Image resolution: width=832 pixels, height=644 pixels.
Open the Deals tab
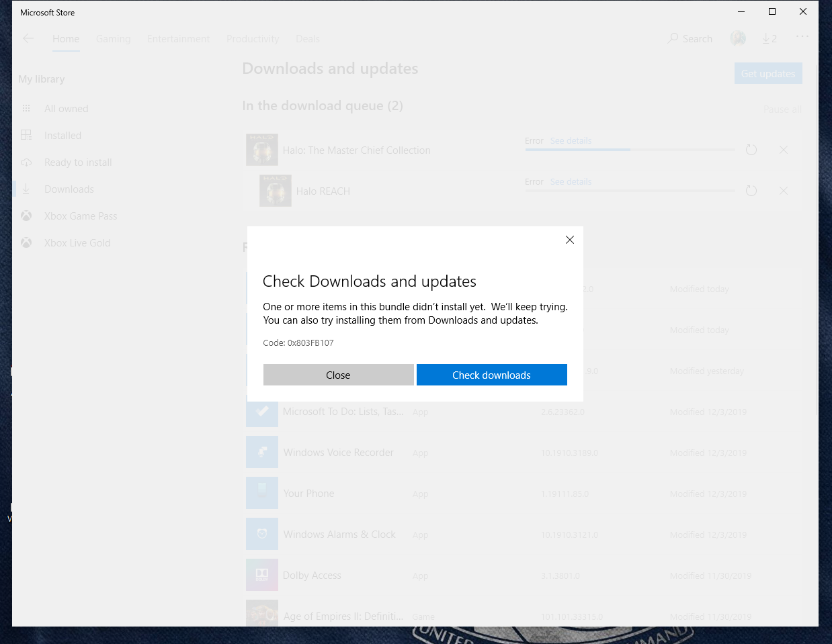(x=308, y=39)
